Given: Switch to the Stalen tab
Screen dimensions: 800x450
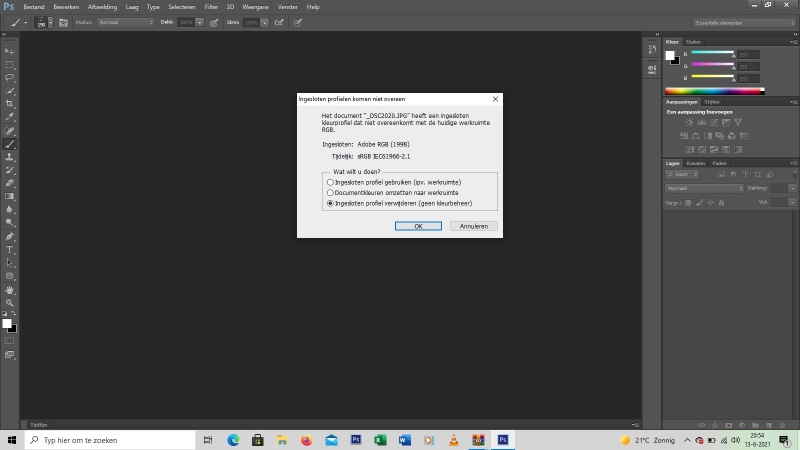Looking at the screenshot, I should 693,42.
